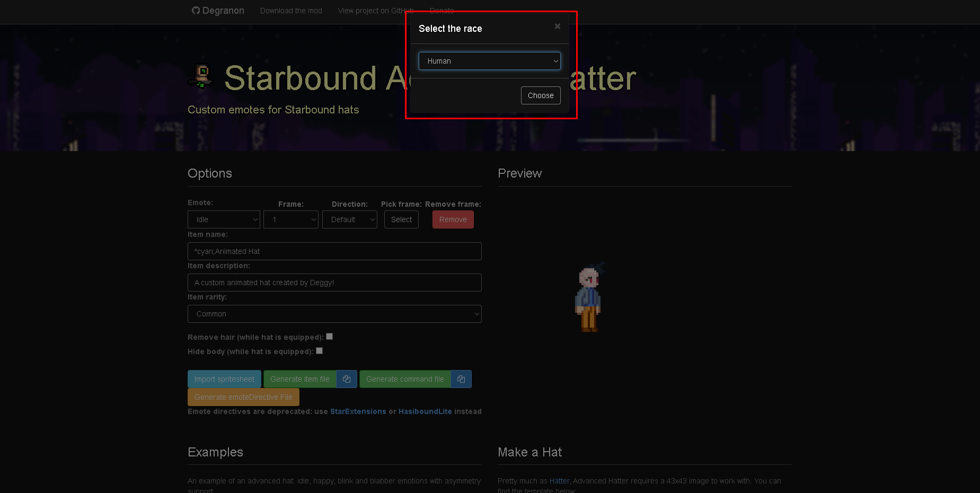Click the Generate item file button
The height and width of the screenshot is (493, 980).
[300, 379]
